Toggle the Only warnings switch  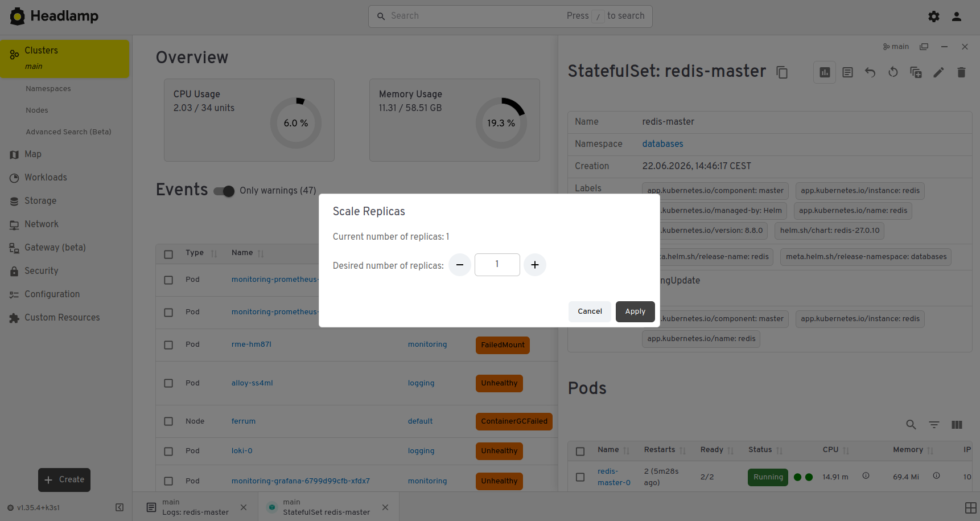(224, 191)
